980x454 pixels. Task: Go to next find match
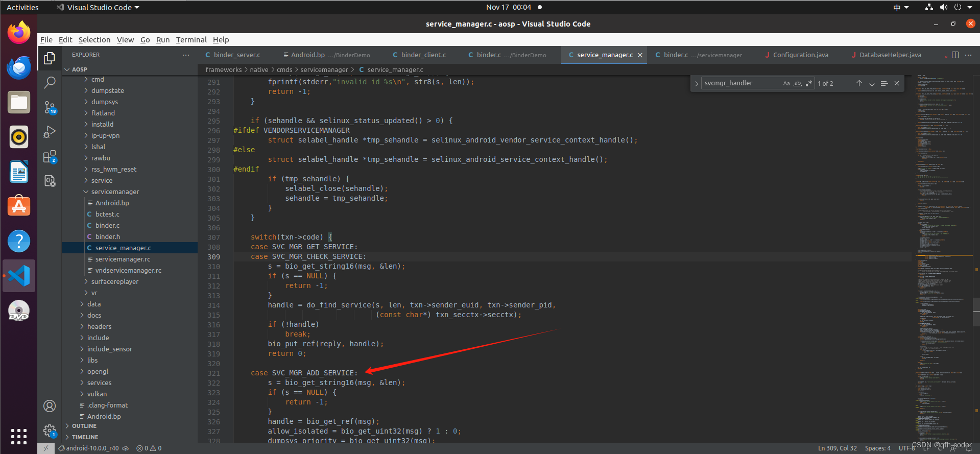pos(872,83)
